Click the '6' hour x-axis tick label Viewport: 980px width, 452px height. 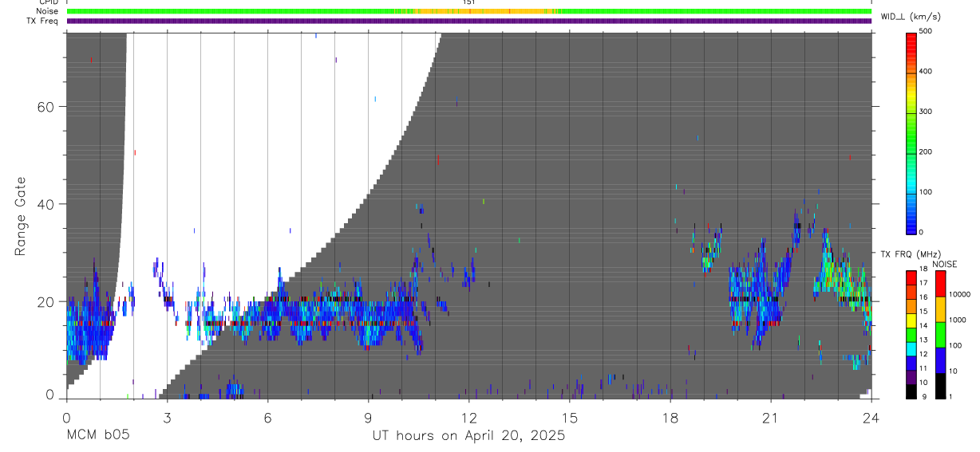pos(267,417)
